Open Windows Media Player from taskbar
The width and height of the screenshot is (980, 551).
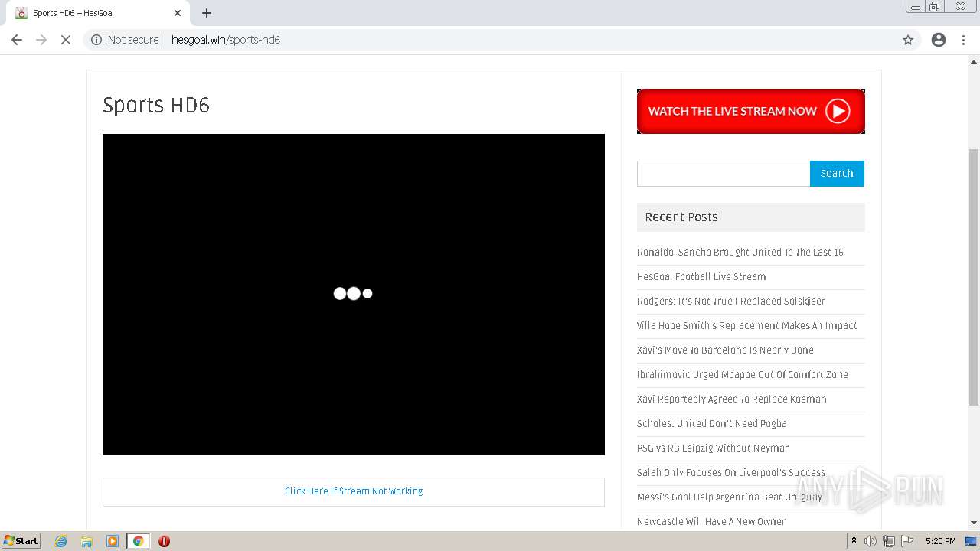pyautogui.click(x=113, y=541)
